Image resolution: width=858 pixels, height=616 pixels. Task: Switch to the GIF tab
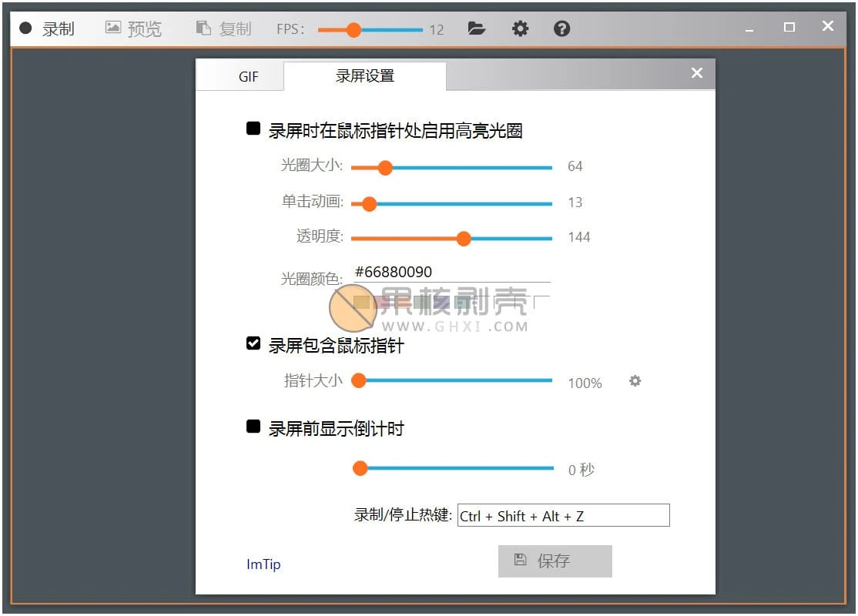[248, 77]
